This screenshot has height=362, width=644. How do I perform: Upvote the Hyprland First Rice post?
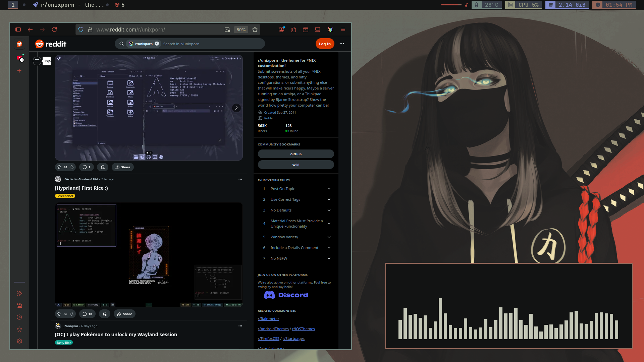[x=59, y=314]
